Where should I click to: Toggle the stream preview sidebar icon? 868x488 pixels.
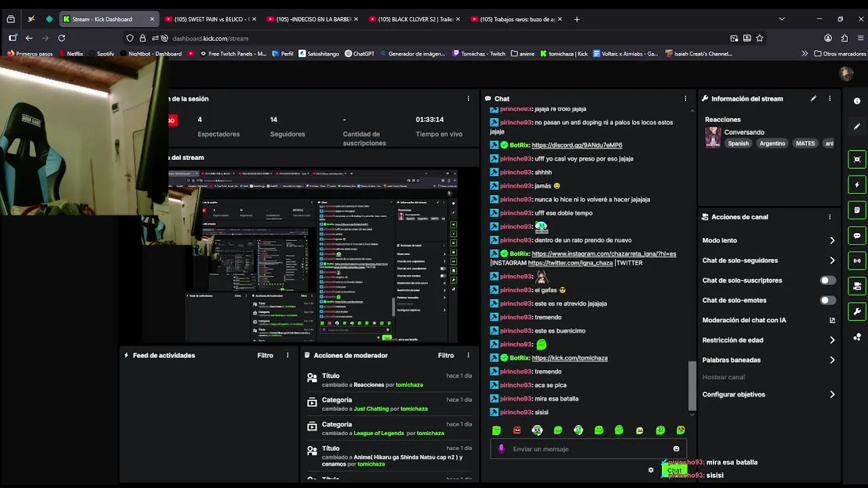pyautogui.click(x=857, y=159)
